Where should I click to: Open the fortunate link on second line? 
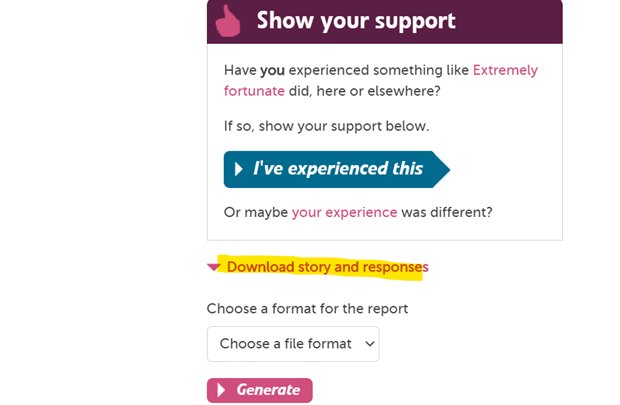point(254,91)
